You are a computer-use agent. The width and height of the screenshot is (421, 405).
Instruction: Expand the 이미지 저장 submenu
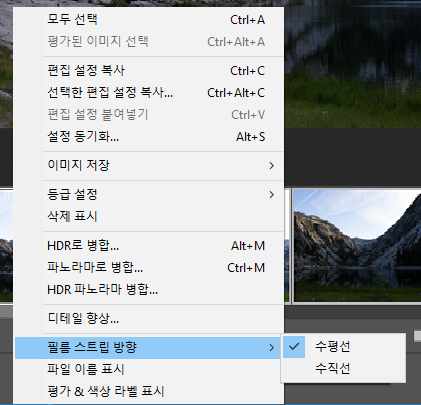[x=148, y=165]
